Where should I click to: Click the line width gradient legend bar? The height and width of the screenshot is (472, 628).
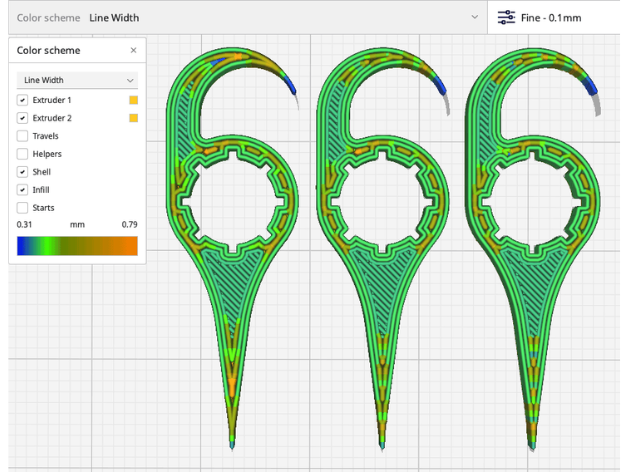pyautogui.click(x=77, y=246)
